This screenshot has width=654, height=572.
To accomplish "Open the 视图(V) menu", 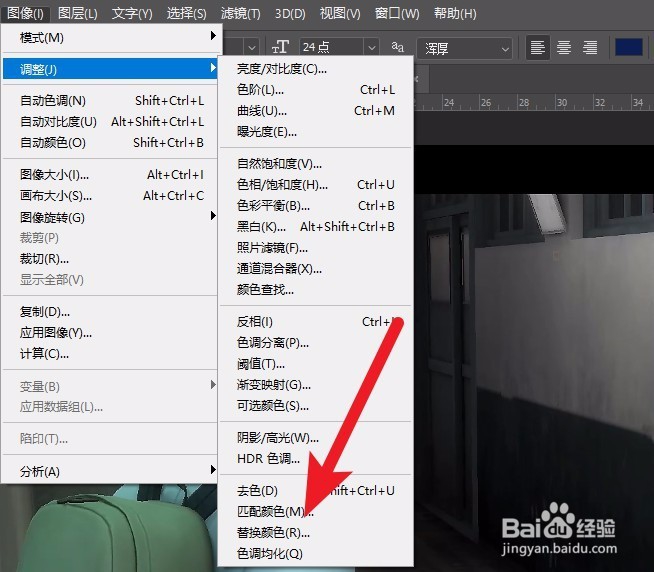I will [x=340, y=13].
